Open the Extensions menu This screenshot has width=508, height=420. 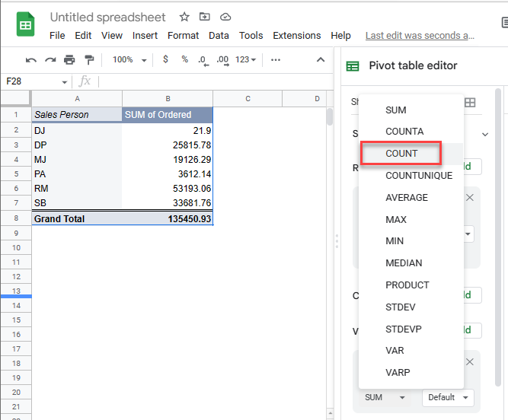tap(296, 36)
